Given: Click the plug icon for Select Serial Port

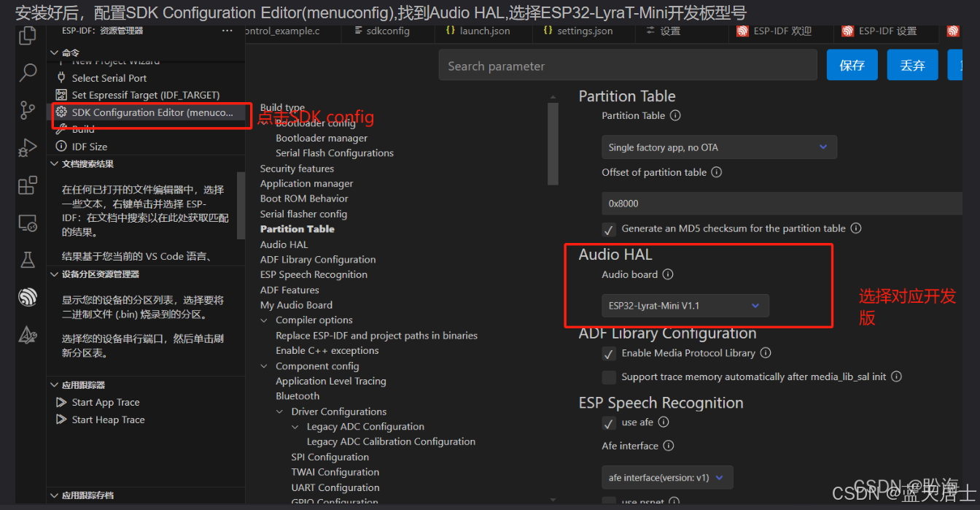Looking at the screenshot, I should 61,78.
